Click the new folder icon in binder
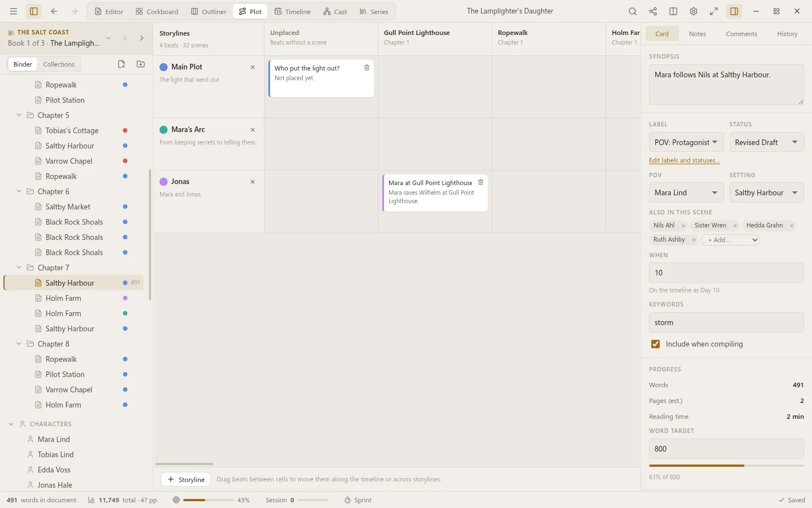The height and width of the screenshot is (508, 812). point(141,64)
